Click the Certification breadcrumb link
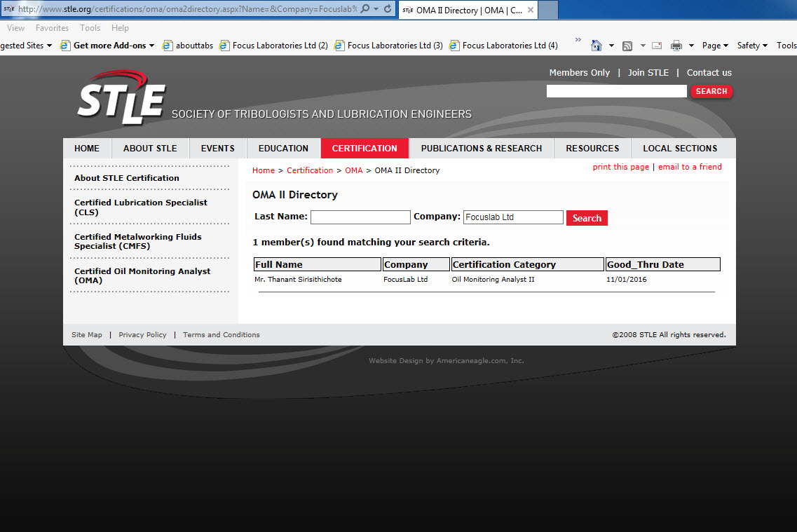The height and width of the screenshot is (532, 797). tap(310, 170)
